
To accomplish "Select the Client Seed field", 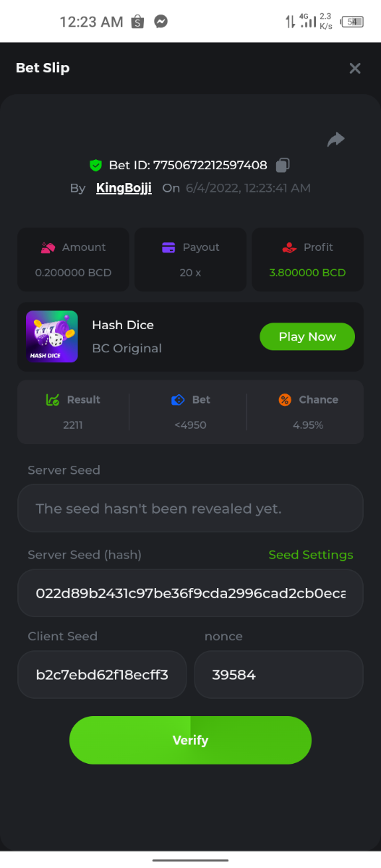I will [102, 674].
